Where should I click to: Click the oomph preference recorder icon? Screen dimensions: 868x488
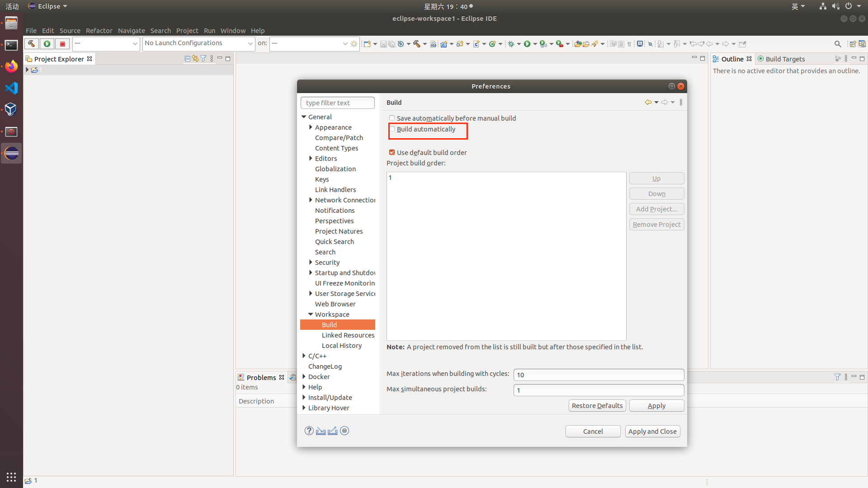click(344, 431)
